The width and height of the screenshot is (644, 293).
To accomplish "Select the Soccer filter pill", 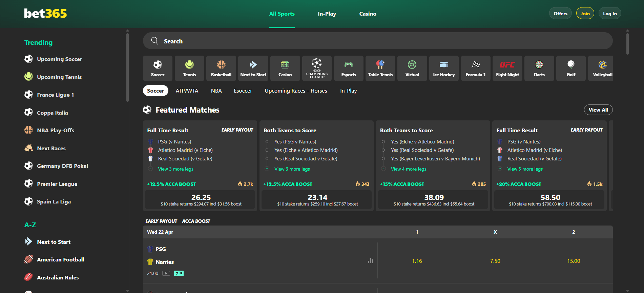I will tap(155, 91).
